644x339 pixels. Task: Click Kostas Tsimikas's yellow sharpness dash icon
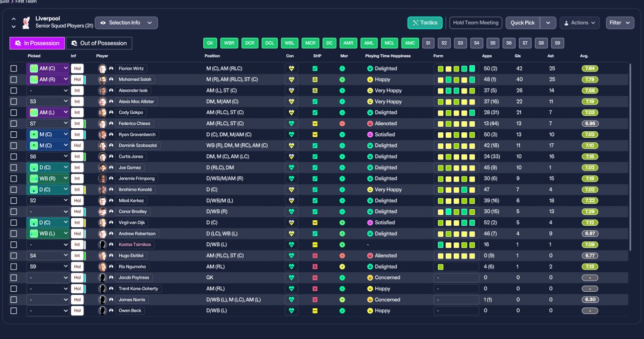[x=315, y=244]
